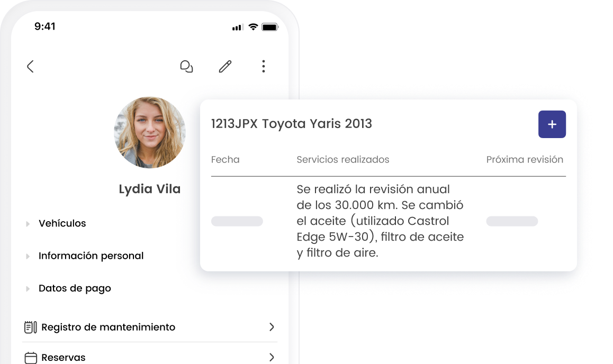Select Lydia Vila's profile photo
613x364 pixels.
click(150, 132)
